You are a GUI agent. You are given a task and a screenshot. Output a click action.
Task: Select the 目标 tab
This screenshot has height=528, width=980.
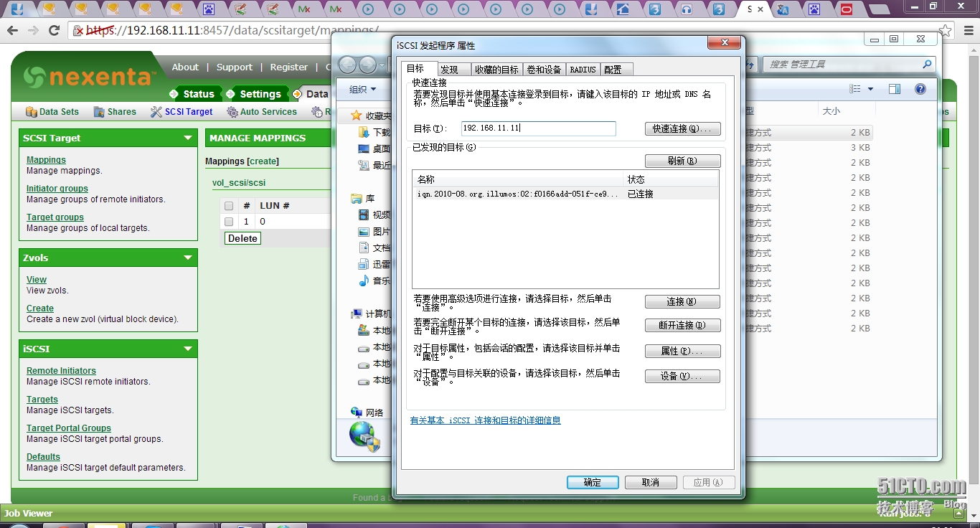coord(418,68)
